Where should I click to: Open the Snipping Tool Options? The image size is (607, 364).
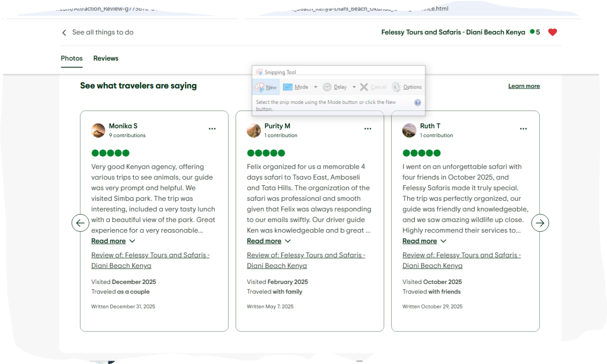(x=407, y=87)
